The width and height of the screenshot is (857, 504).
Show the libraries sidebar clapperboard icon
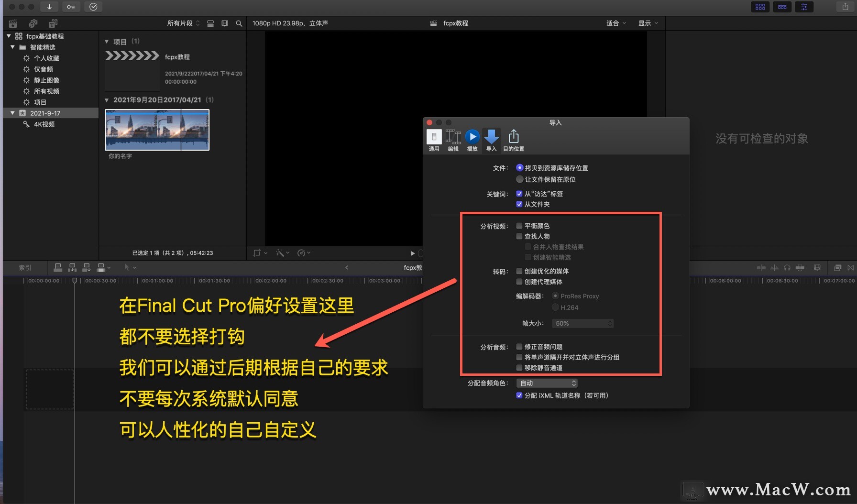pos(13,23)
